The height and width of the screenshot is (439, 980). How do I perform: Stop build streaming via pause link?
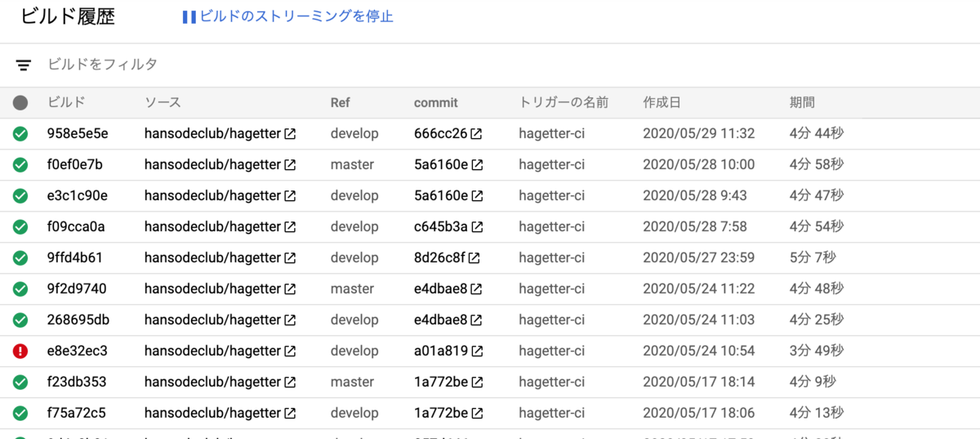287,16
